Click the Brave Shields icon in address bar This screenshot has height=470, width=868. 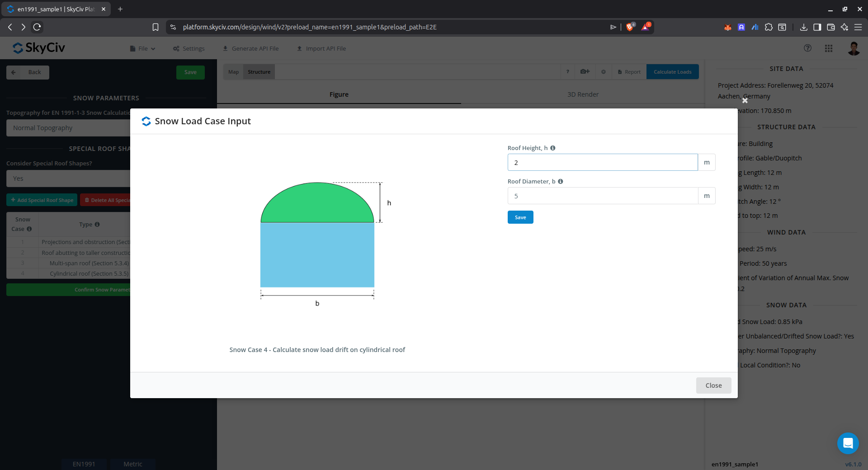(x=630, y=27)
